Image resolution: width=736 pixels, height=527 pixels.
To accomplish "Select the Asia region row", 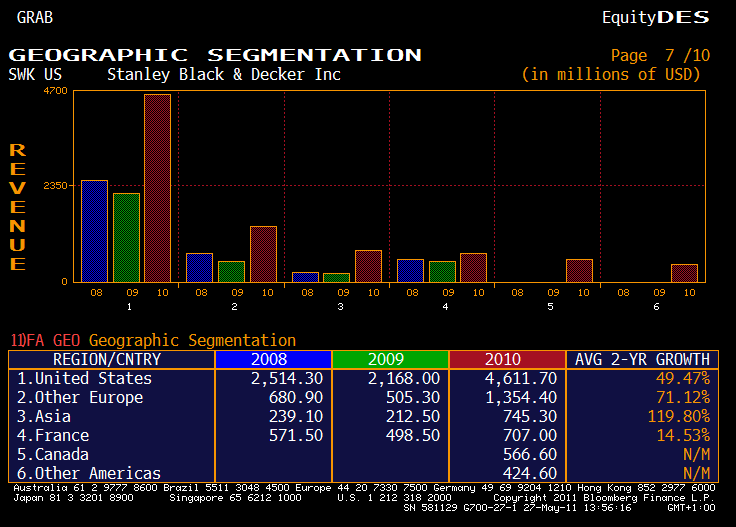I will click(45, 417).
